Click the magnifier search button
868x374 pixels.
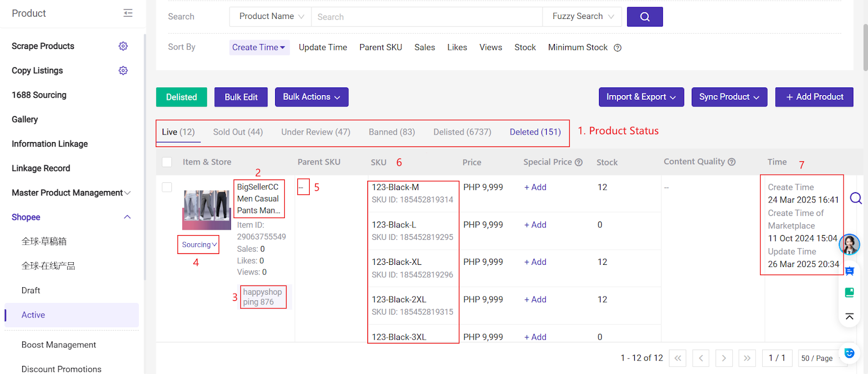(644, 17)
